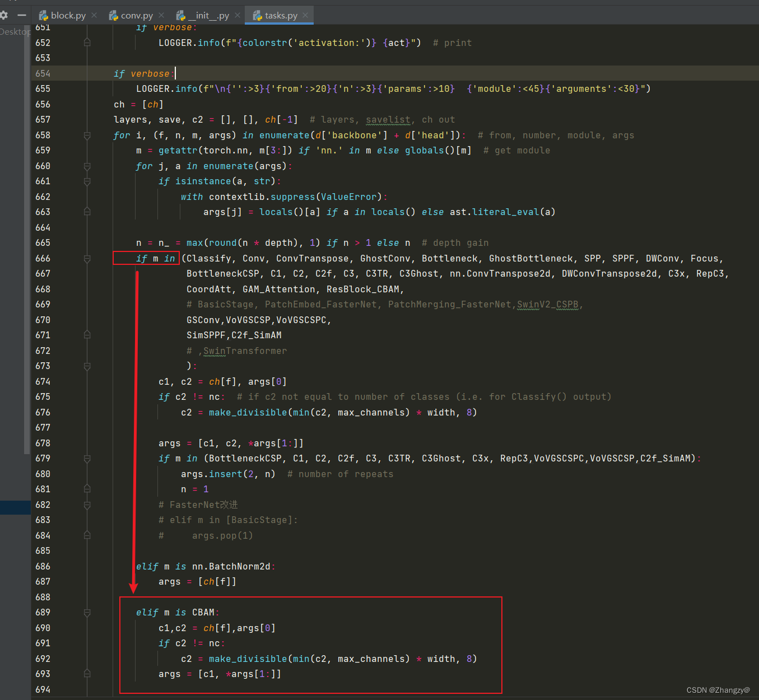Viewport: 759px width, 700px height.
Task: Click 'args.insert' on line 680
Action: pyautogui.click(x=212, y=474)
